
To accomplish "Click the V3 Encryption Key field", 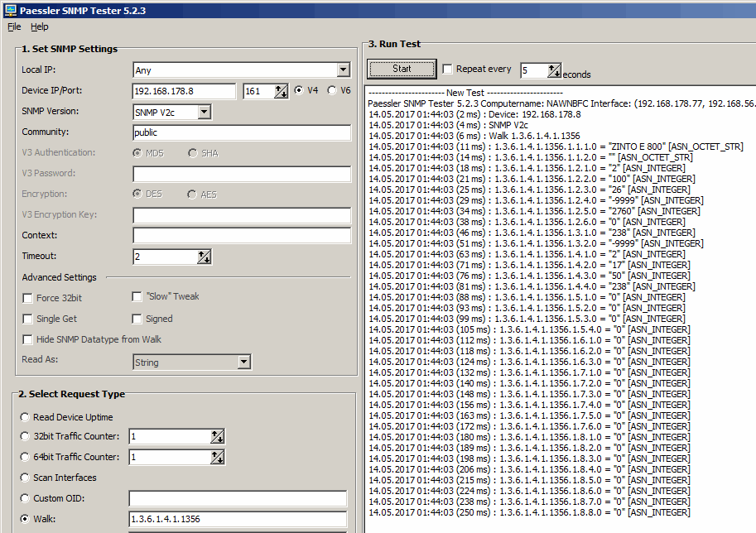I will (x=242, y=215).
